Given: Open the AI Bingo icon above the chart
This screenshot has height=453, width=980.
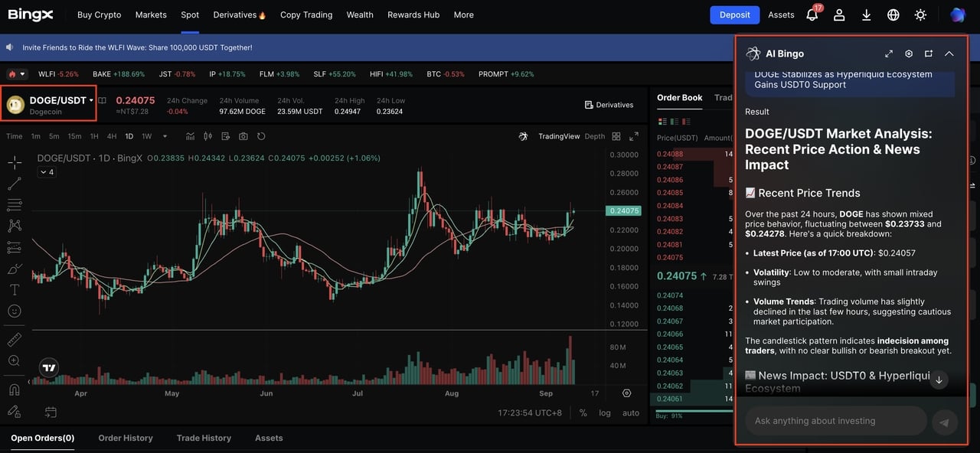Looking at the screenshot, I should pos(523,136).
